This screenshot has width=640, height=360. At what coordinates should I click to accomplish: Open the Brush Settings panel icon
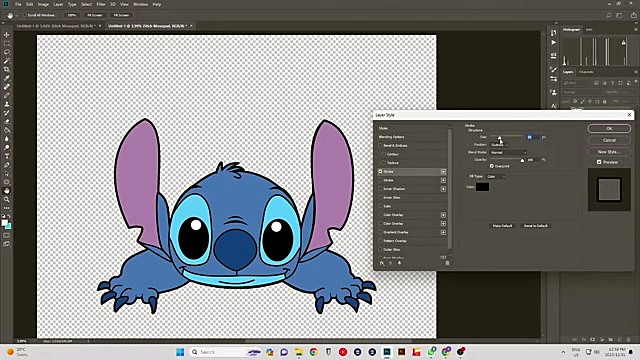pos(553,70)
